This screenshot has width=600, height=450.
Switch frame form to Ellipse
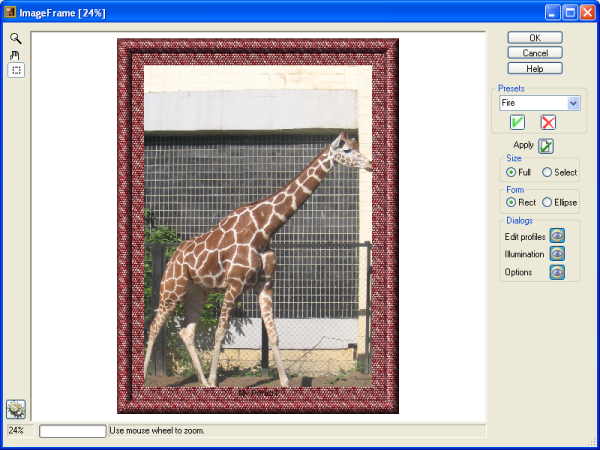pyautogui.click(x=547, y=203)
